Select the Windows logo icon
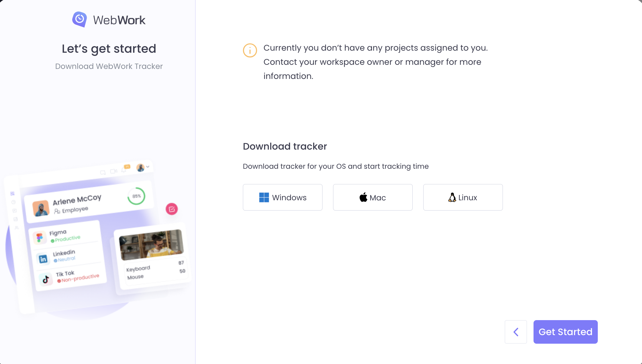This screenshot has height=364, width=642. click(264, 197)
